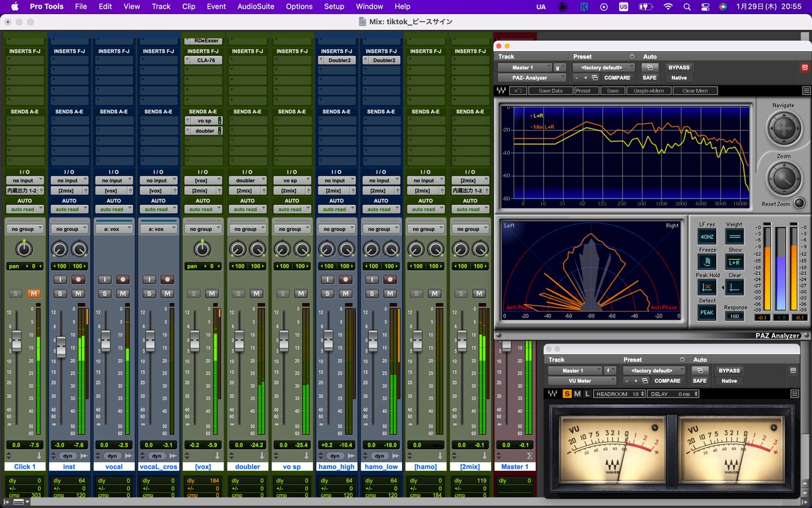Mute the vocal track

click(122, 294)
